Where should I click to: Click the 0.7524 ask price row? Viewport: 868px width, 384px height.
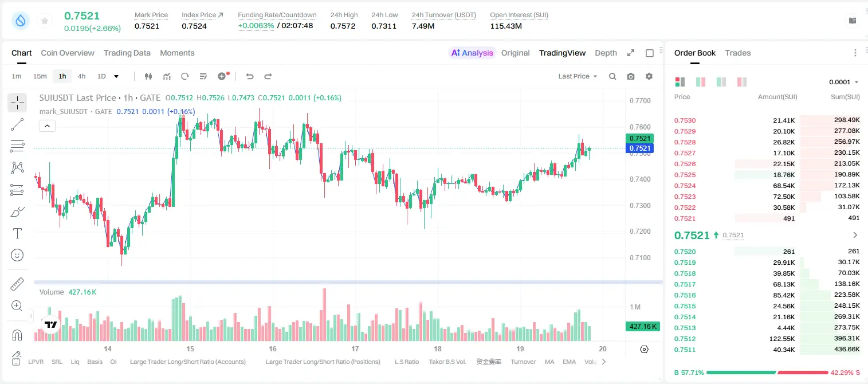pyautogui.click(x=767, y=186)
